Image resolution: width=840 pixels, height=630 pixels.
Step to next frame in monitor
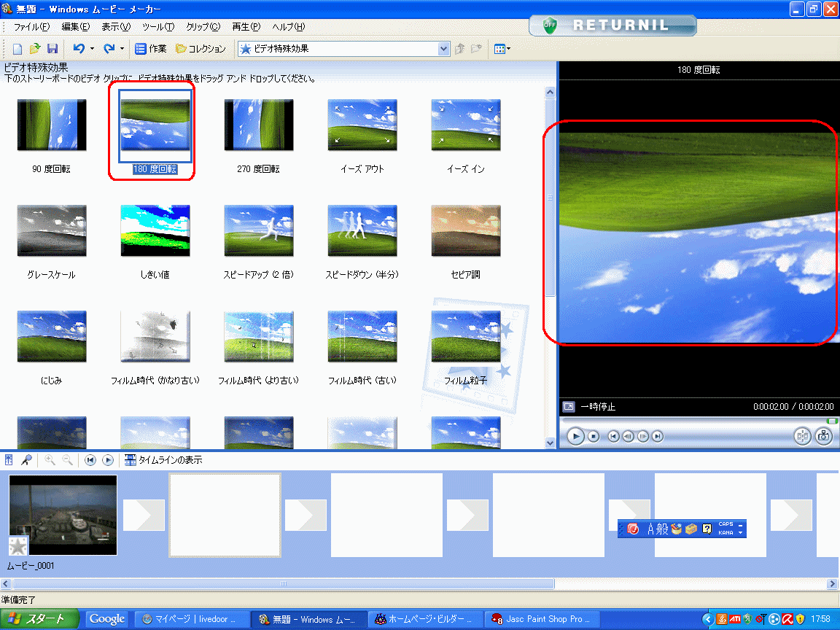[x=643, y=437]
